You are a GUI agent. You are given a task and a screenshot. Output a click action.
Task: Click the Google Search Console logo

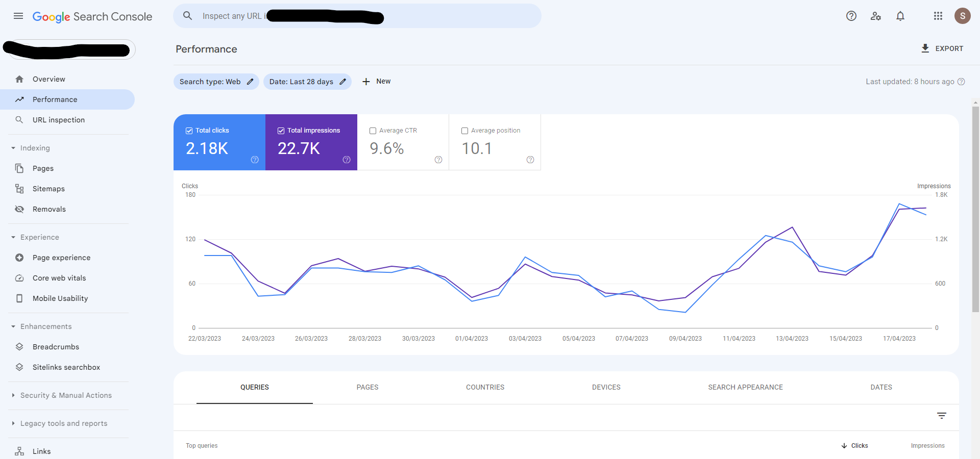(x=92, y=16)
